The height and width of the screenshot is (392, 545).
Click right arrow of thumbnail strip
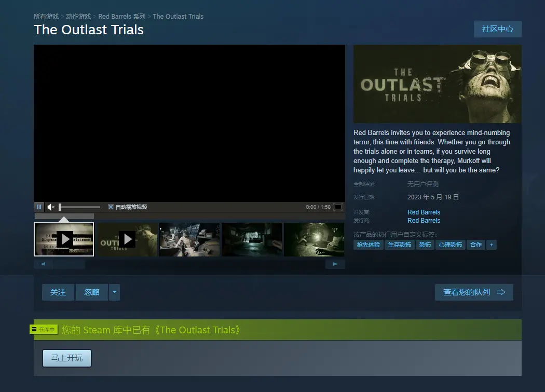coord(335,264)
